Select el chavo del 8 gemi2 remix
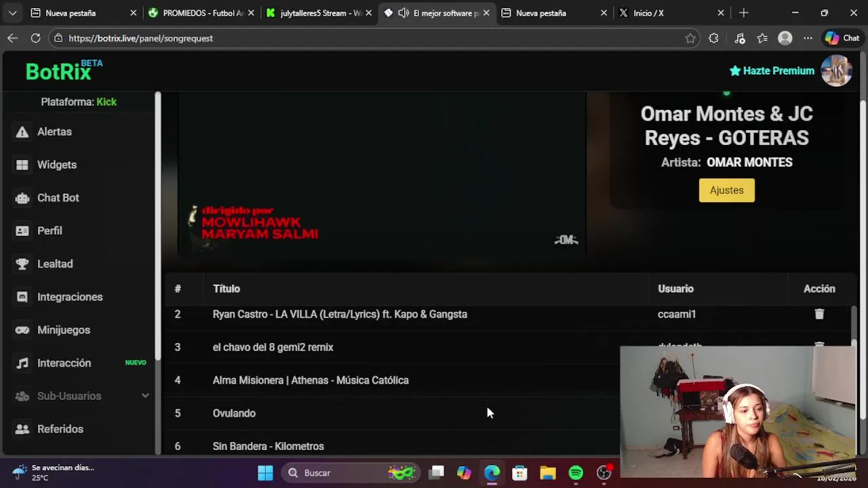The height and width of the screenshot is (488, 868). point(273,347)
